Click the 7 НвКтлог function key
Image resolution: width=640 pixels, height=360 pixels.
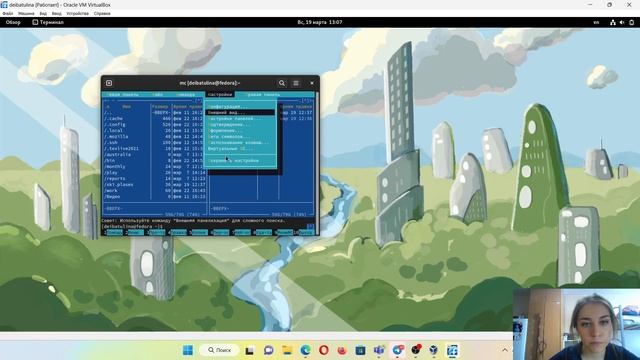coord(241,232)
